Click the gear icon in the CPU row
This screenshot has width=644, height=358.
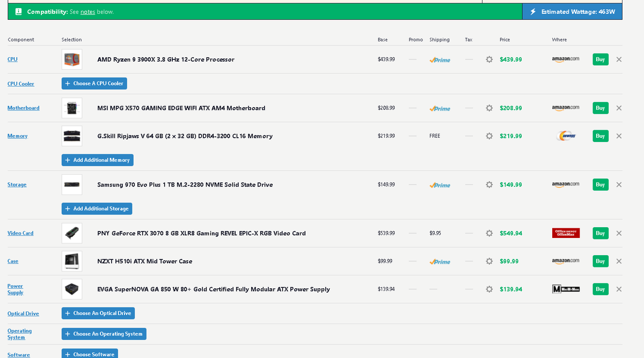(489, 59)
